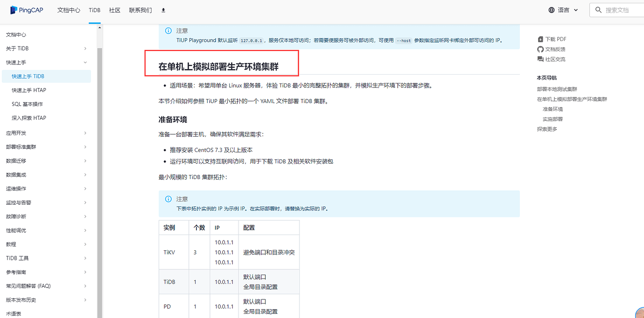Click the 社区交流 chat icon
Viewport: 644px width, 318px height.
(x=540, y=59)
